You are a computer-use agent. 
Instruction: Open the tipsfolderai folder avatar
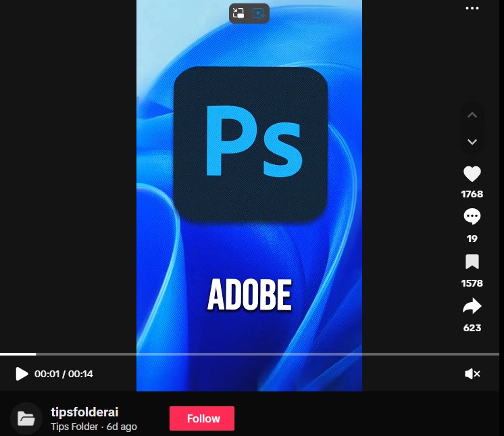pyautogui.click(x=26, y=418)
